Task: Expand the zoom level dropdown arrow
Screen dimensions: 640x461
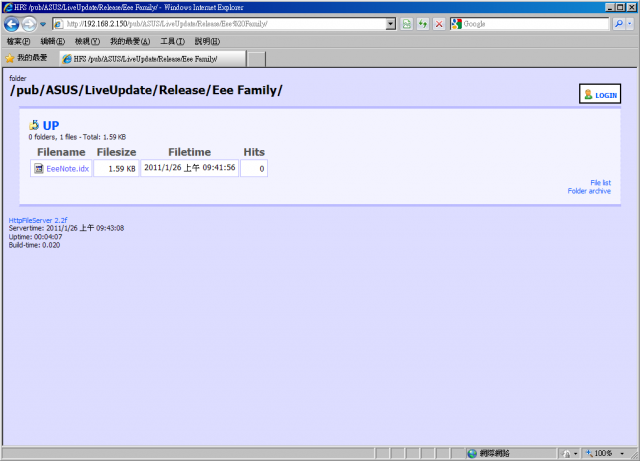Action: coord(622,453)
